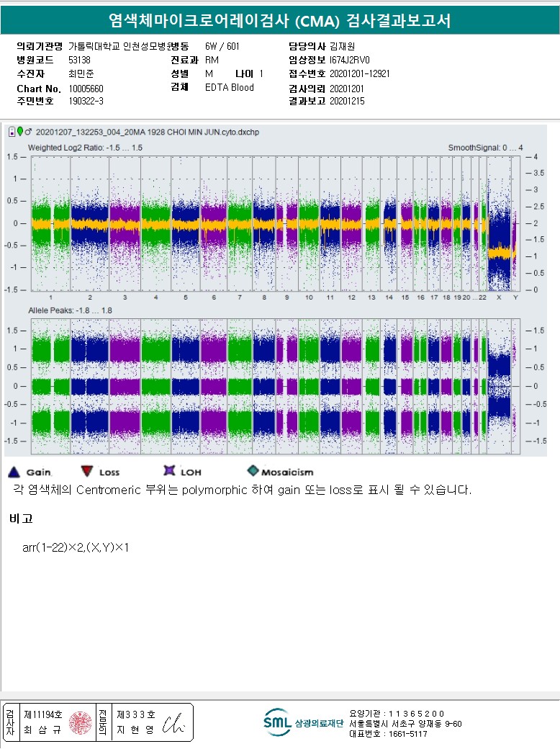Click Chart No. value 10005660
Image resolution: width=560 pixels, height=749 pixels.
[x=86, y=89]
